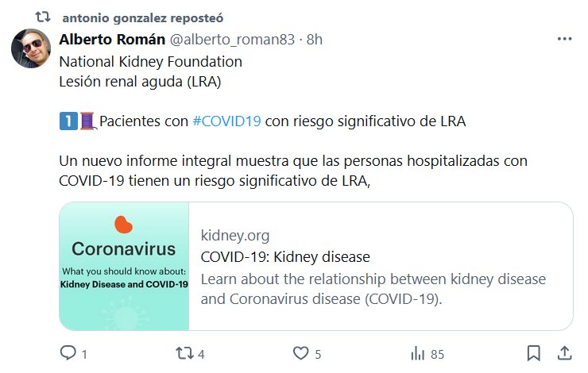Click the reply speech bubble icon
Viewport: 588px width, 373px height.
(69, 353)
